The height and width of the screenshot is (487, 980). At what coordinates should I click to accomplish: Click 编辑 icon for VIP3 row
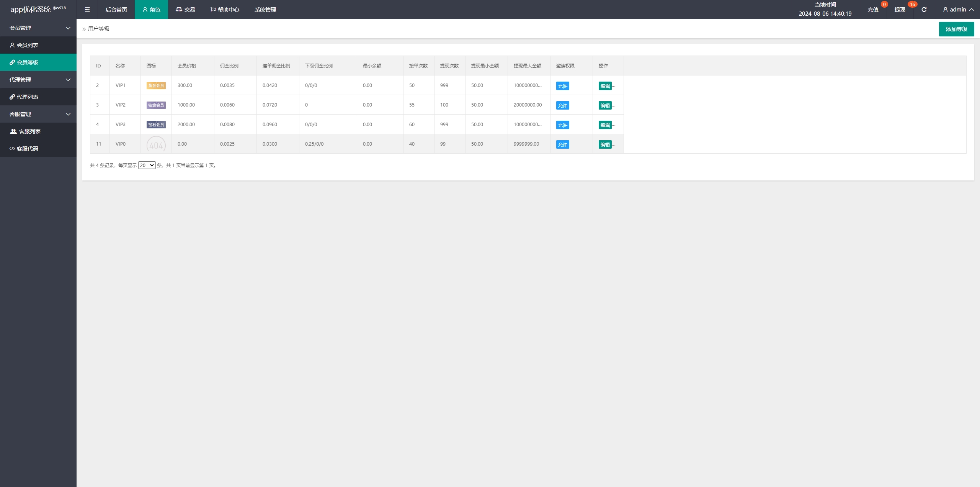[x=603, y=125]
